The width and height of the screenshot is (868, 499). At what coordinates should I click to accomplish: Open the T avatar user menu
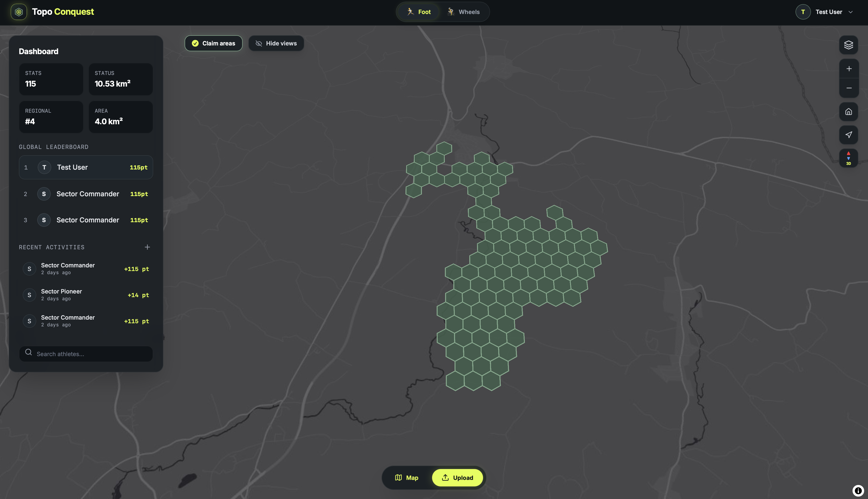click(x=803, y=12)
